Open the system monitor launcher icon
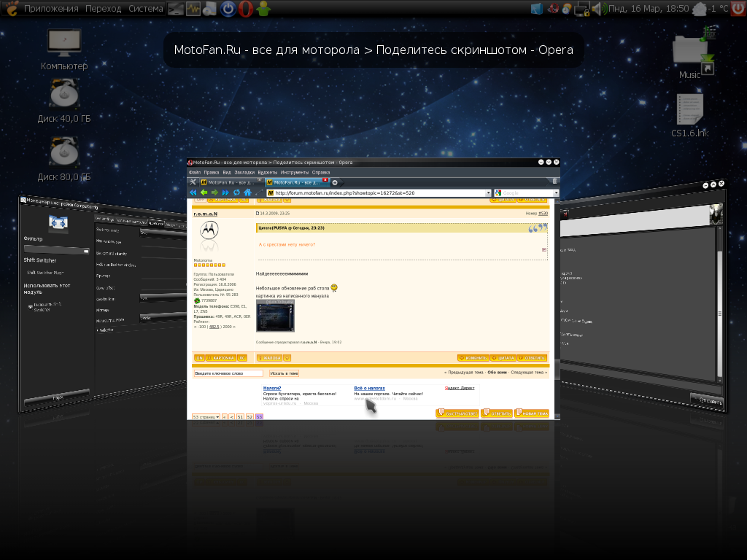The image size is (747, 560). pyautogui.click(x=193, y=9)
